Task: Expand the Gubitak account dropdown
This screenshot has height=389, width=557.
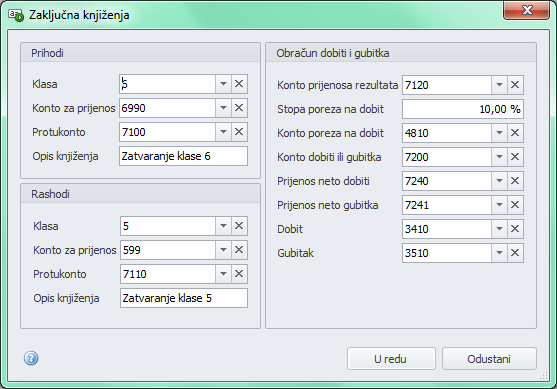Action: [x=499, y=253]
